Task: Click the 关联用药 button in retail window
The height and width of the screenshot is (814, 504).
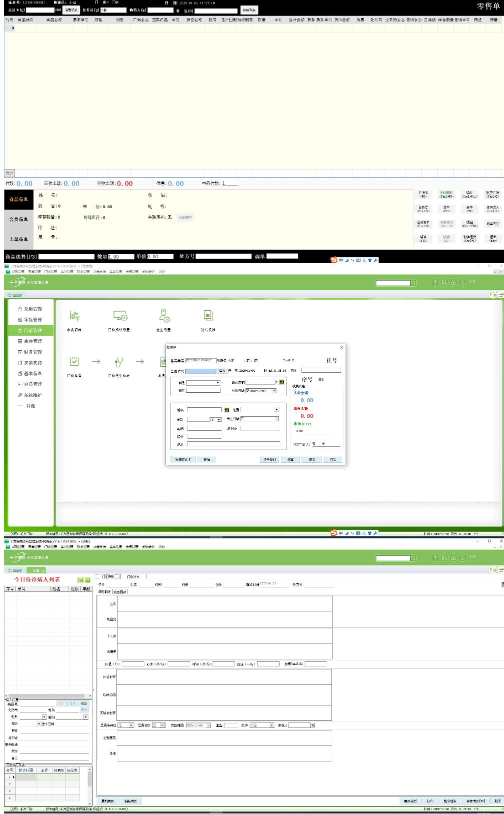Action: pyautogui.click(x=184, y=218)
